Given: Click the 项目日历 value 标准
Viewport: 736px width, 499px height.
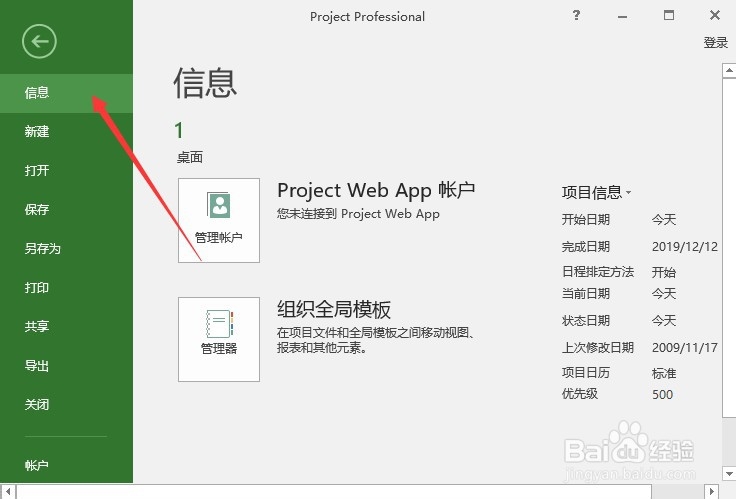Looking at the screenshot, I should pyautogui.click(x=664, y=373).
